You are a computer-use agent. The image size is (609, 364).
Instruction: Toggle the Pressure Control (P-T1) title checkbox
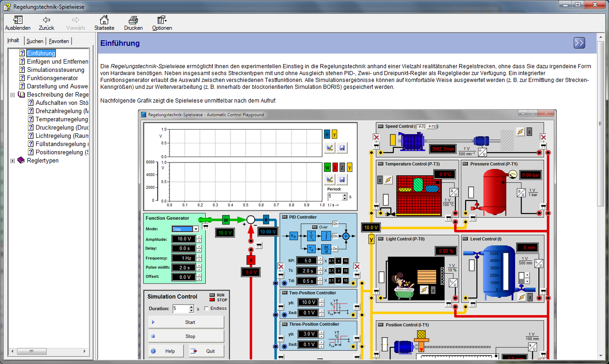[x=466, y=163]
